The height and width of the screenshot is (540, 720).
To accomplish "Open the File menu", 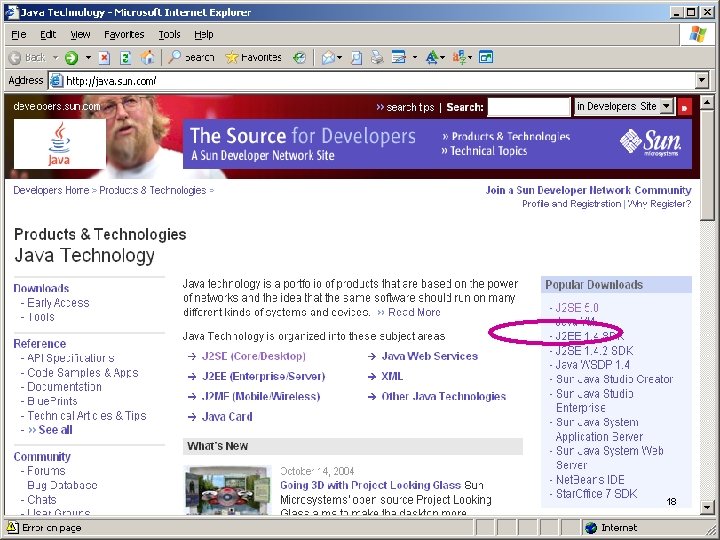I will [18, 34].
